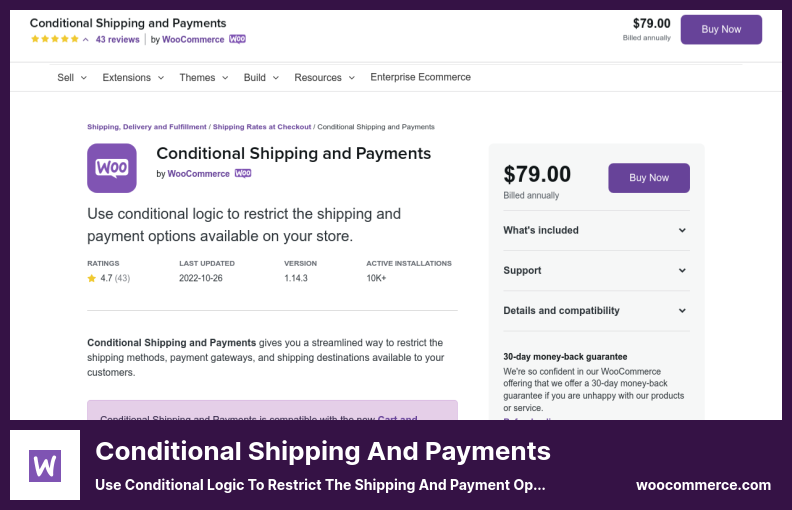This screenshot has height=510, width=792.
Task: Open the Themes dropdown menu
Action: click(204, 77)
